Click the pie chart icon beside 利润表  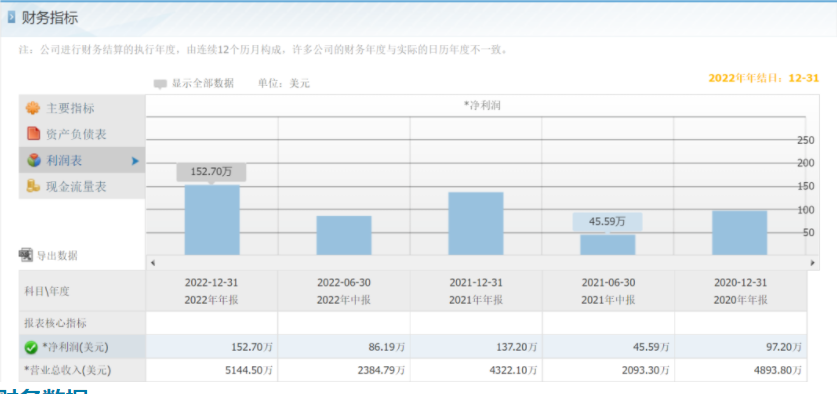pos(34,160)
